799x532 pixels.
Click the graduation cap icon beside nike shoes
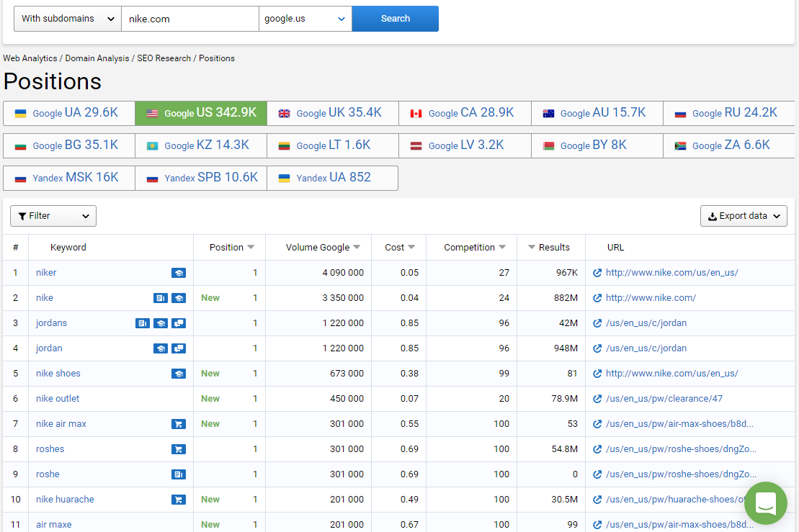pos(178,374)
